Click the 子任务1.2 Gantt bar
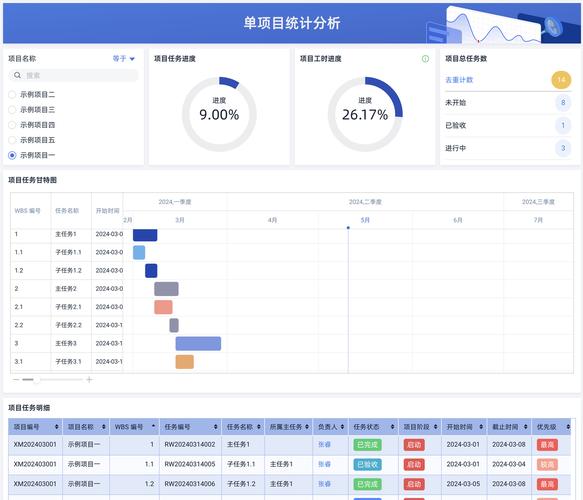This screenshot has height=500, width=583. 151,271
